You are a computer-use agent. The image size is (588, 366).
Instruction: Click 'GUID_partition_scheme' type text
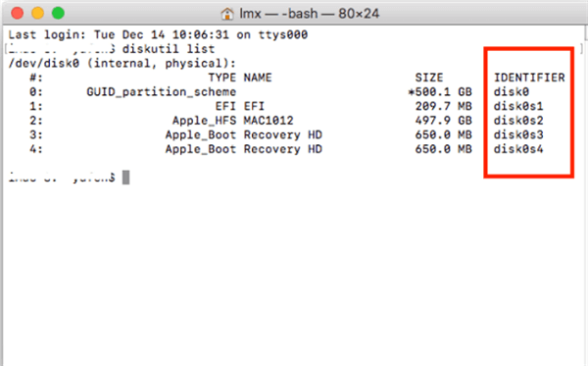162,92
